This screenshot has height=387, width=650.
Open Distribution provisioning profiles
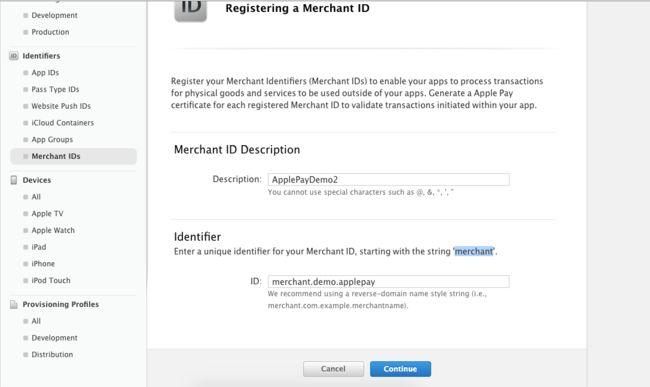click(x=52, y=355)
